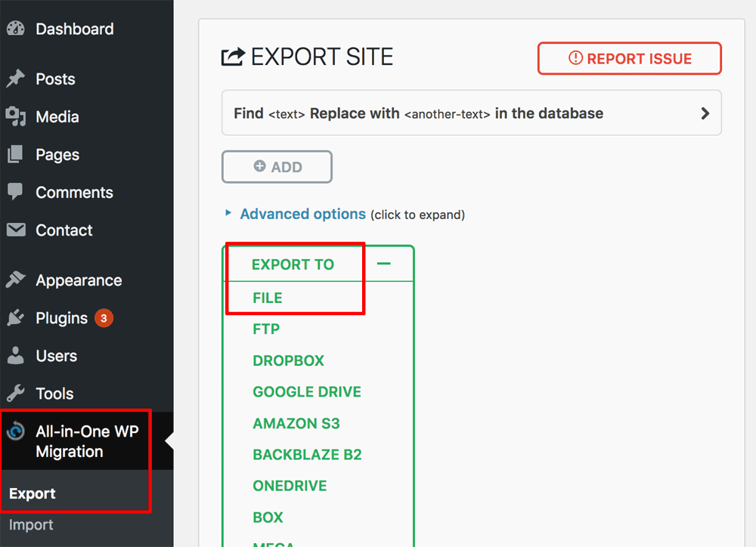Image resolution: width=756 pixels, height=547 pixels.
Task: Click the Contact envelope icon
Action: point(16,230)
